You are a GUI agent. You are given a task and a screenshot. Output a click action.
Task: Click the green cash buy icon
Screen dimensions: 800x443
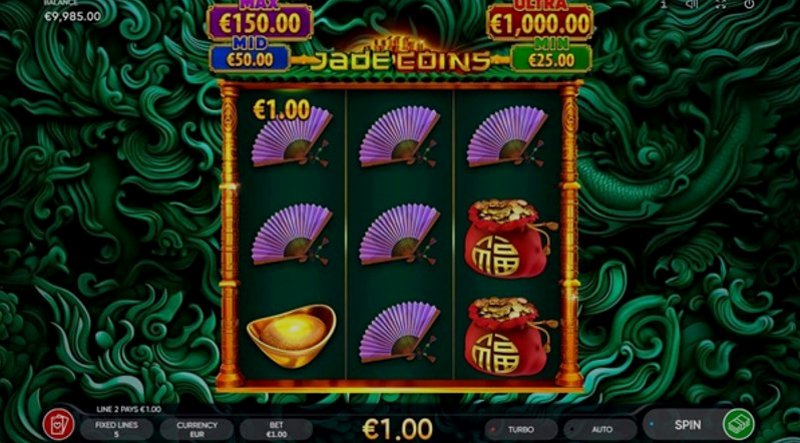(739, 425)
